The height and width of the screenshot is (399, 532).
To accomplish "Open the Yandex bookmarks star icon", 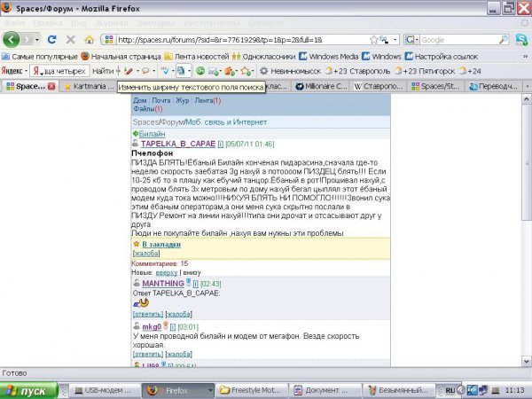I will 245,71.
